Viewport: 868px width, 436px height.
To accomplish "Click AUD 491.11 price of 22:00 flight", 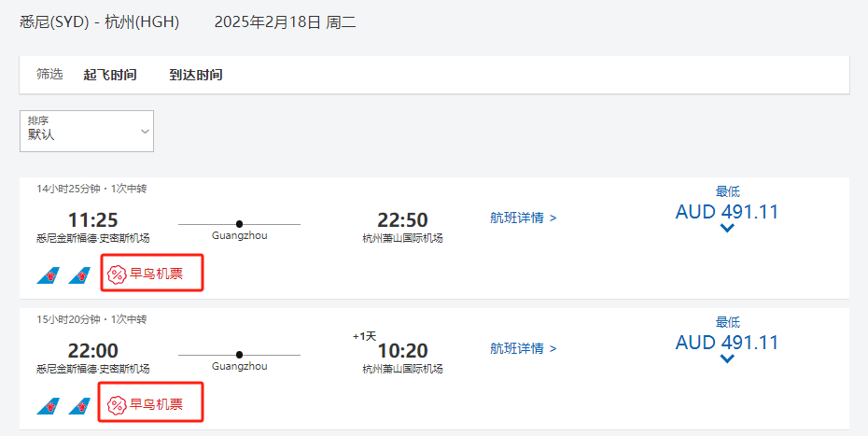I will (727, 343).
